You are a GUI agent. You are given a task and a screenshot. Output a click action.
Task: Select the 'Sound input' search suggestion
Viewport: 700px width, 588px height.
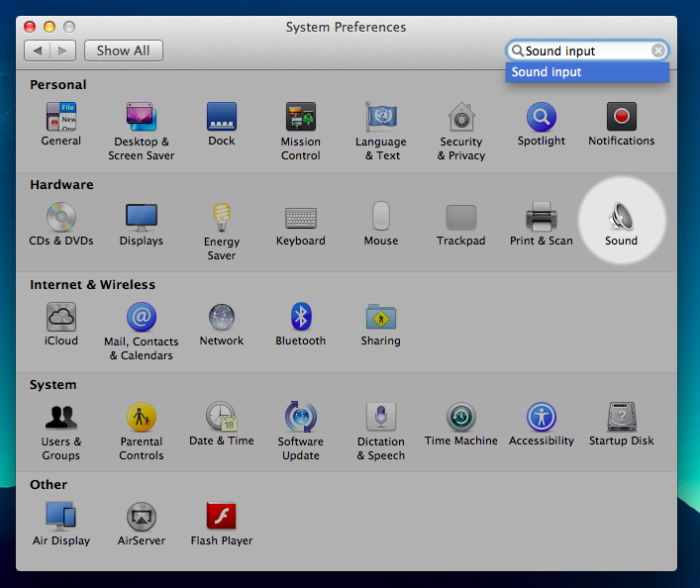[587, 72]
